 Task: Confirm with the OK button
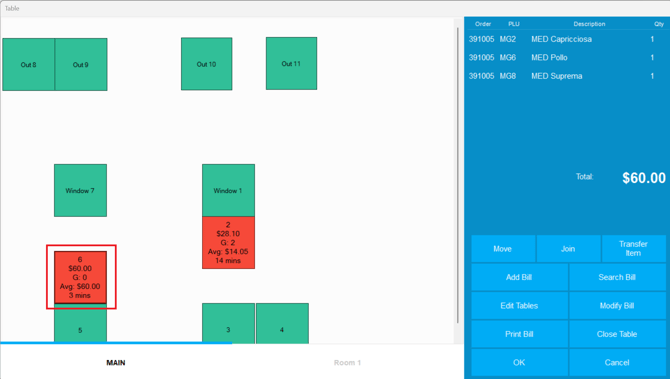coord(519,362)
